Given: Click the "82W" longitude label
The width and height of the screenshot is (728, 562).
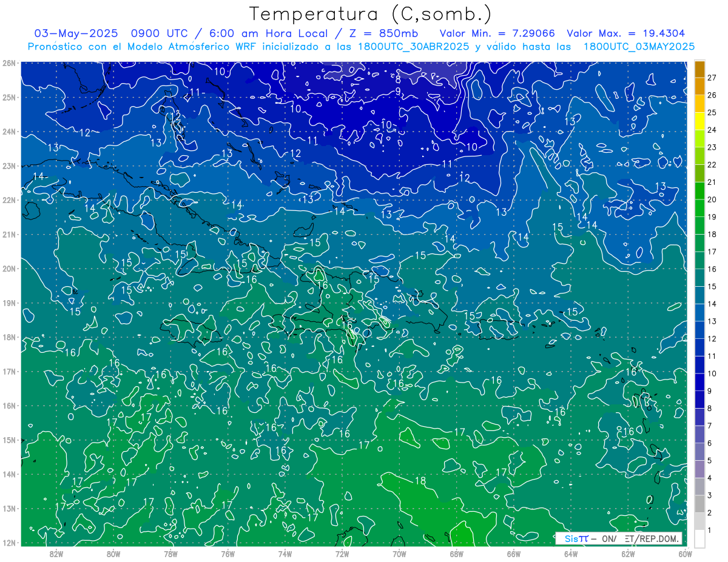Looking at the screenshot, I should pyautogui.click(x=56, y=554).
